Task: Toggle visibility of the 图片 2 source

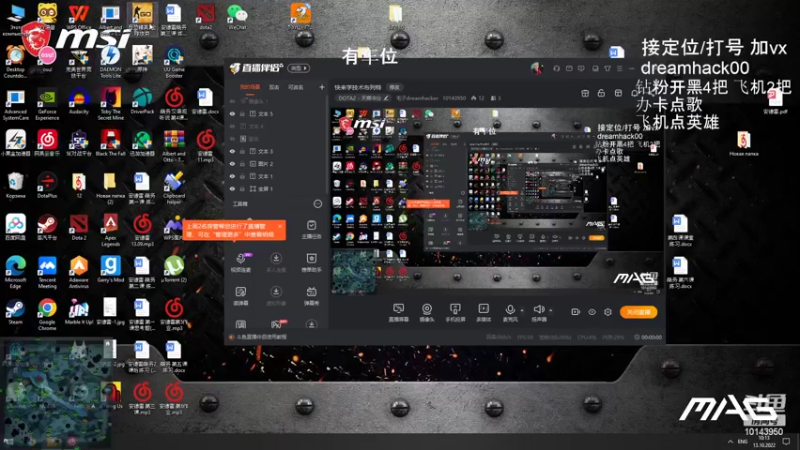Action: coord(233,164)
